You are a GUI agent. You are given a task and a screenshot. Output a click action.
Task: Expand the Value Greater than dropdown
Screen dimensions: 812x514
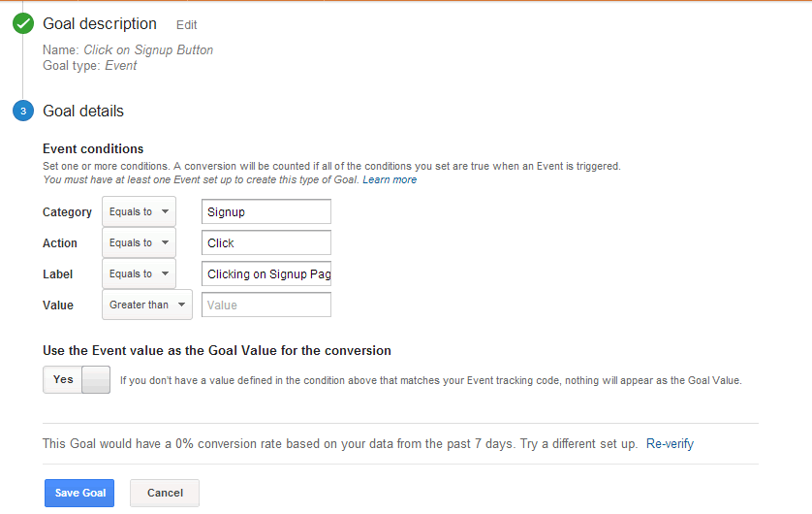coord(147,305)
